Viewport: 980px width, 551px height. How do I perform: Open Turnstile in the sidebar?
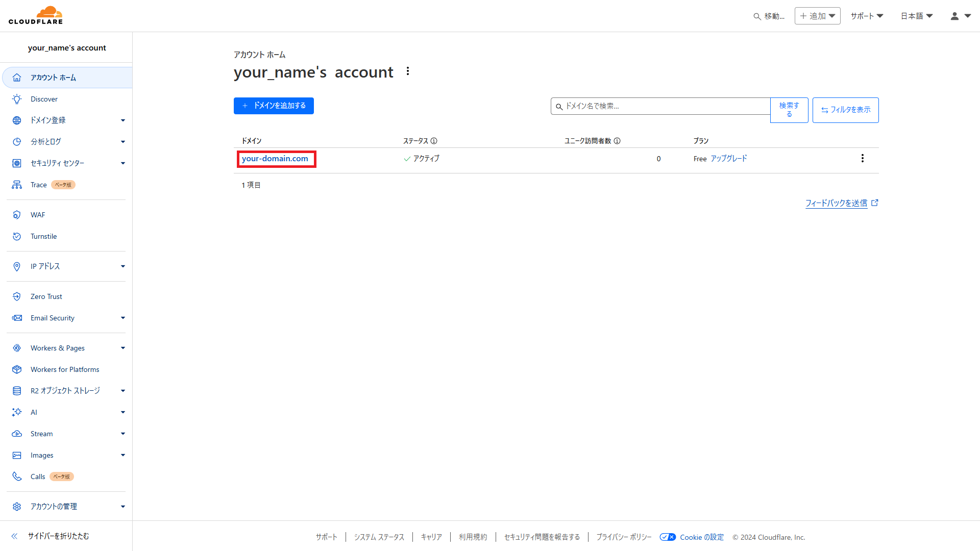click(x=43, y=236)
